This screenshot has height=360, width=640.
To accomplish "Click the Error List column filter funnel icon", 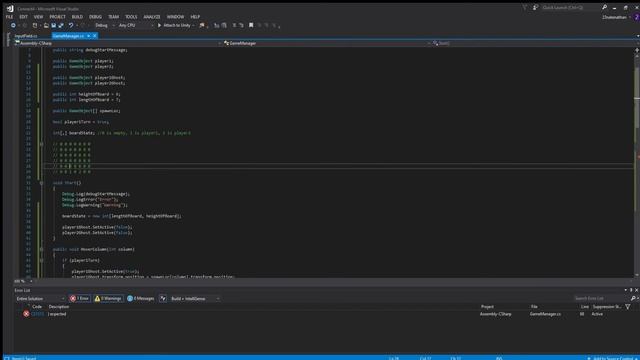I will pos(628,307).
